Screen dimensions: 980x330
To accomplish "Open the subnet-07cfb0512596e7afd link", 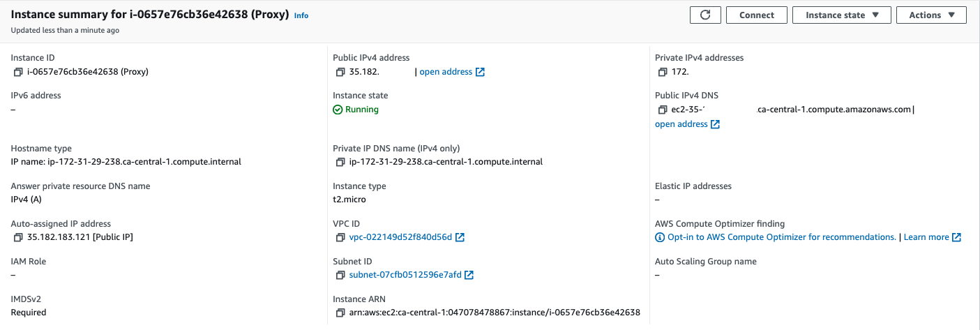I will (x=405, y=276).
